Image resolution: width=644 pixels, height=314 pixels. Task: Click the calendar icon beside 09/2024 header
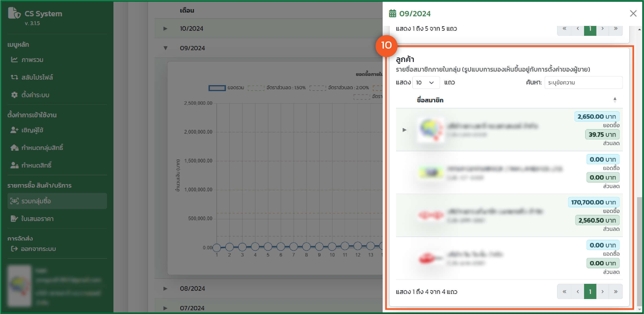coord(392,13)
